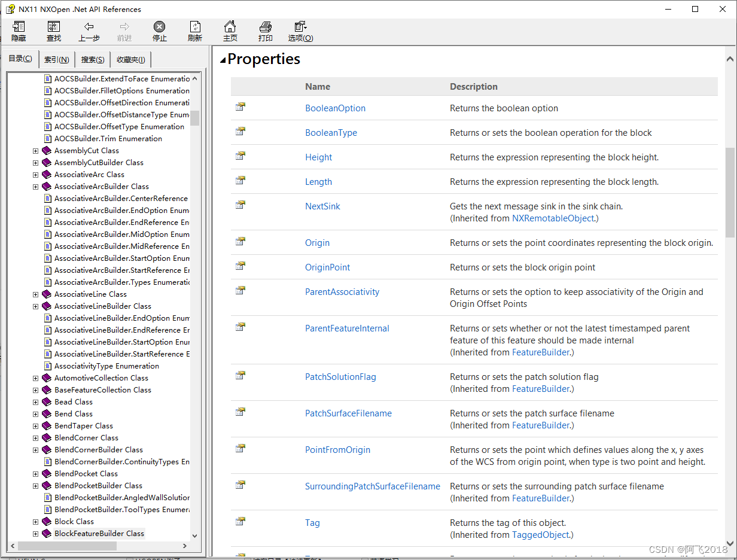Click the tree panel horizontal scrollbar thumb

[x=68, y=546]
